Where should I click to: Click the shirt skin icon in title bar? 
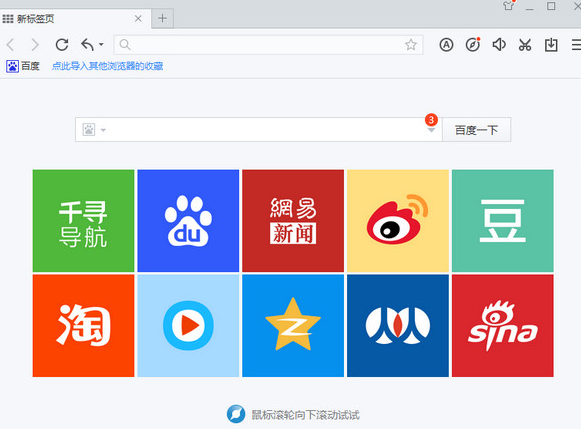point(509,5)
